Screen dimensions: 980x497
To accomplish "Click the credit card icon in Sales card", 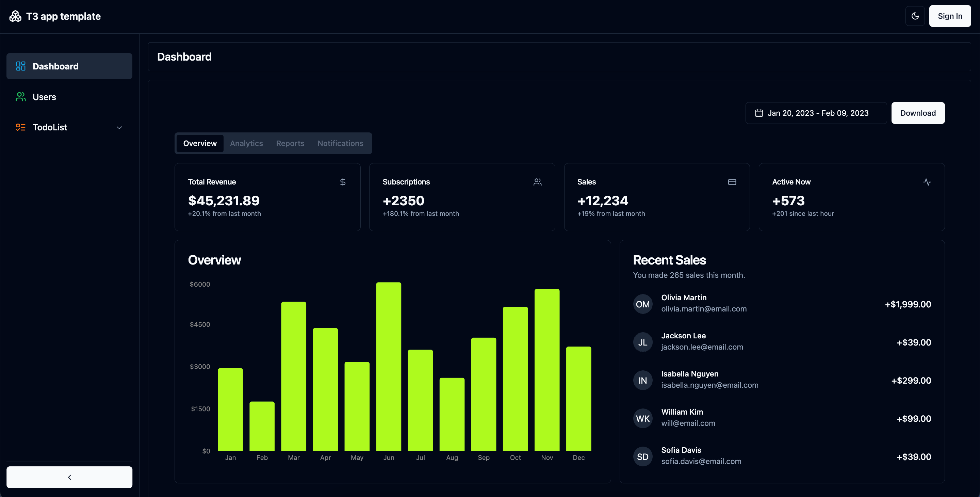I will point(732,182).
